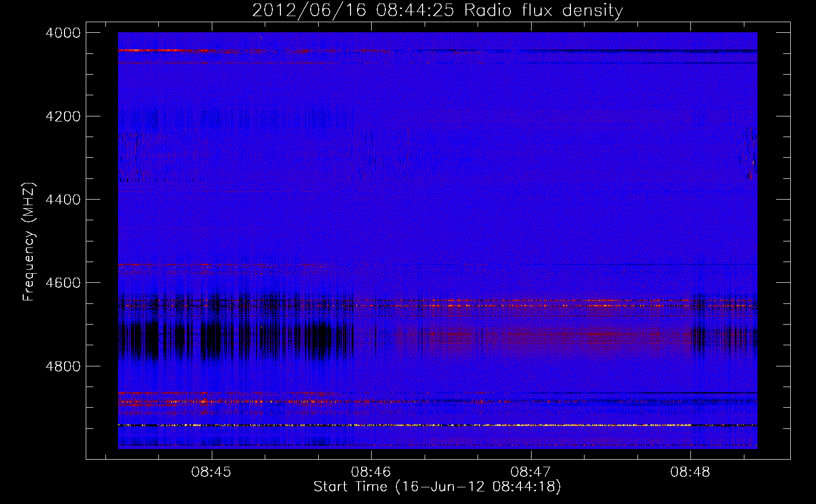Viewport: 816px width, 504px height.
Task: Click the "Start Time (16-Jun-12 08:44:18)" axis title
Action: [x=437, y=487]
